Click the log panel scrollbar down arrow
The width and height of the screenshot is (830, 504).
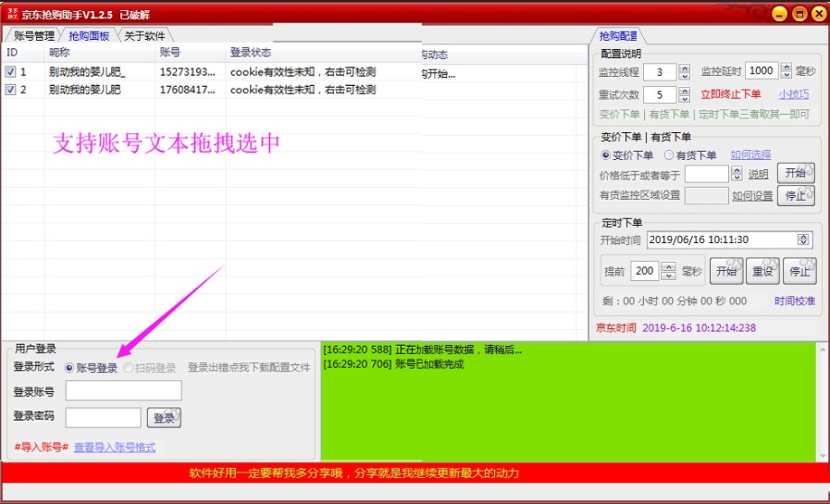tap(822, 455)
